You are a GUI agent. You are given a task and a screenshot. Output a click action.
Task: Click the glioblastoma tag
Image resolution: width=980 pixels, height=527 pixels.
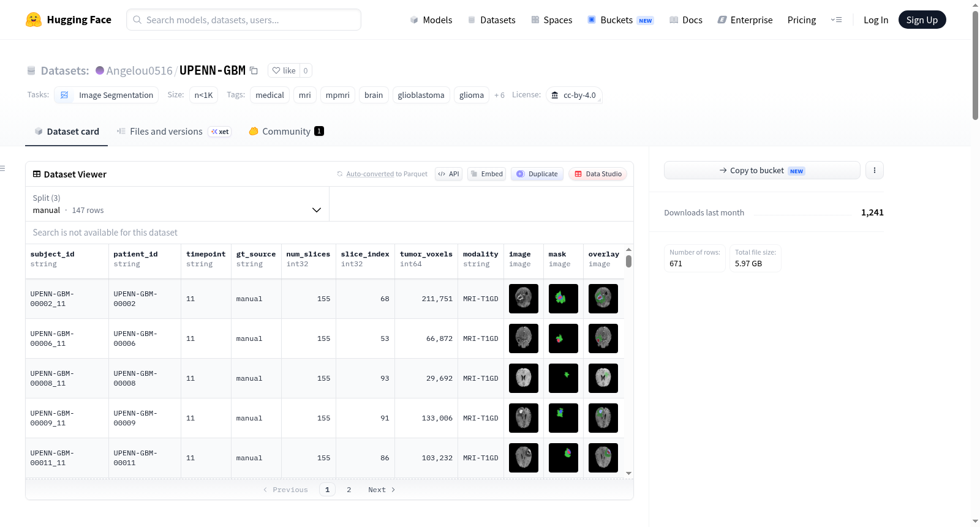point(421,95)
